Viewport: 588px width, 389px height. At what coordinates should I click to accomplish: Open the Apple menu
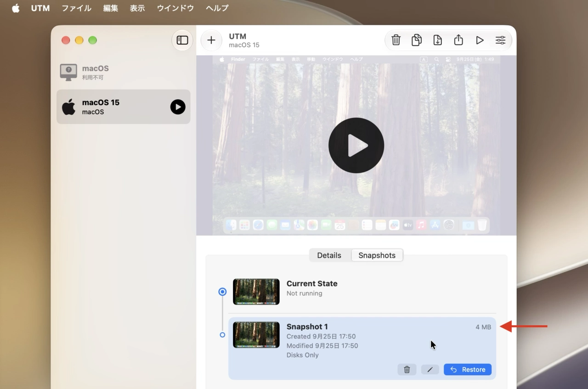tap(16, 8)
